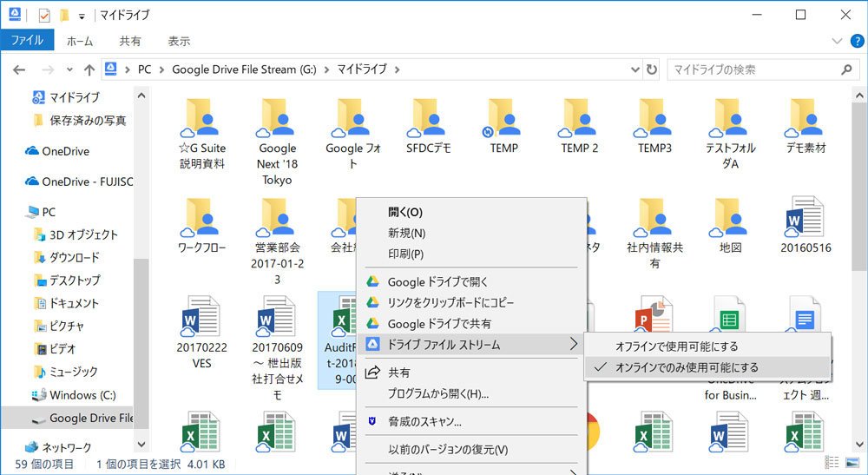Open the 表示 ribbon tab
Image resolution: width=868 pixels, height=475 pixels.
(179, 41)
